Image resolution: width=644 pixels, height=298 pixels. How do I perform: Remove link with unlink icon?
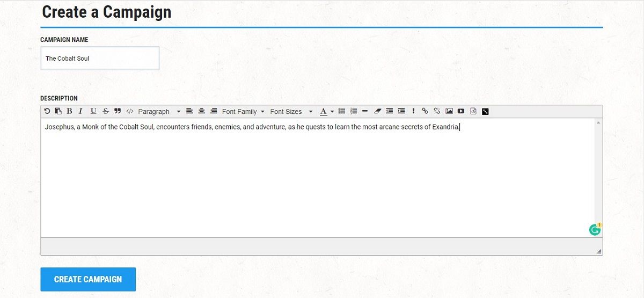coord(437,111)
